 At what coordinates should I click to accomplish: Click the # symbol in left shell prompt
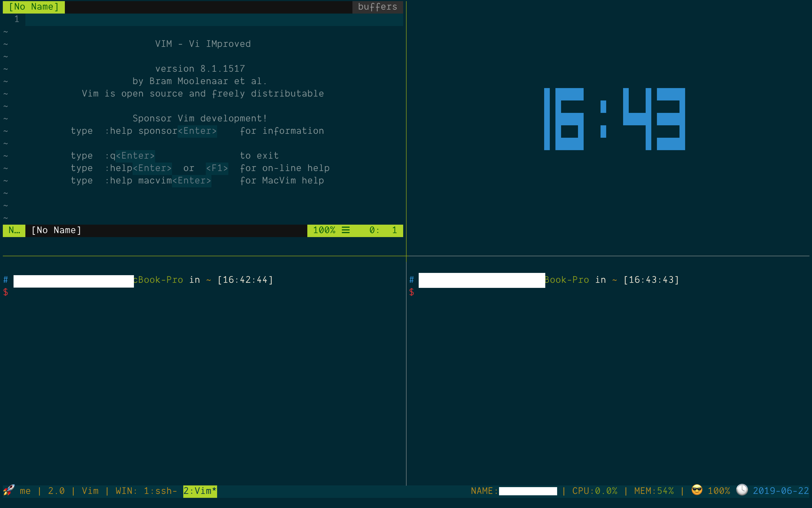[6, 280]
